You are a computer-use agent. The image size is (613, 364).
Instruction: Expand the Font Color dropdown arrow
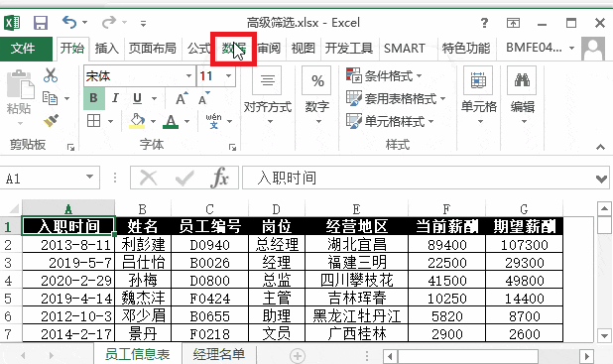pos(186,121)
